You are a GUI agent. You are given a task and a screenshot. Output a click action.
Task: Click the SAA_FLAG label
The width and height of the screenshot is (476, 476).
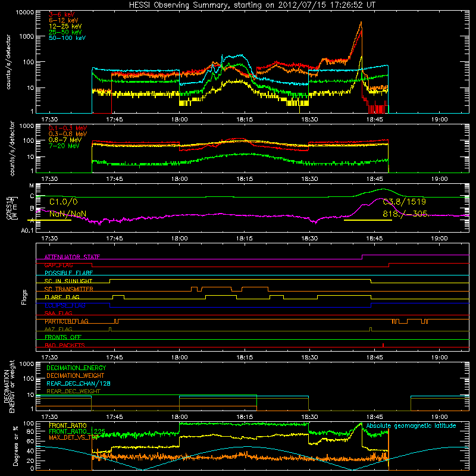[58, 313]
